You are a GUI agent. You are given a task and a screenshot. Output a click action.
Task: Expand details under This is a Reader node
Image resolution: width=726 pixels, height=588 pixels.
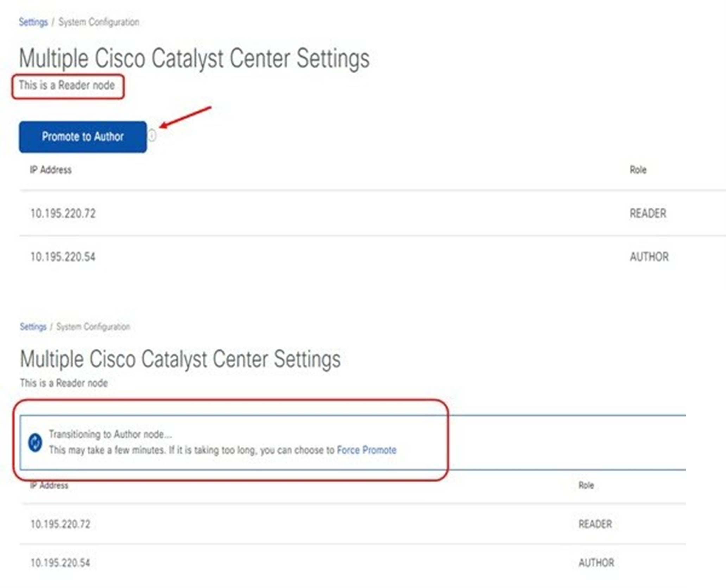(67, 85)
